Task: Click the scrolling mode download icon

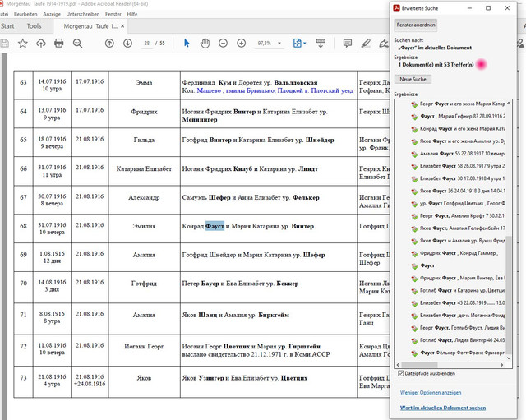Action: [321, 44]
